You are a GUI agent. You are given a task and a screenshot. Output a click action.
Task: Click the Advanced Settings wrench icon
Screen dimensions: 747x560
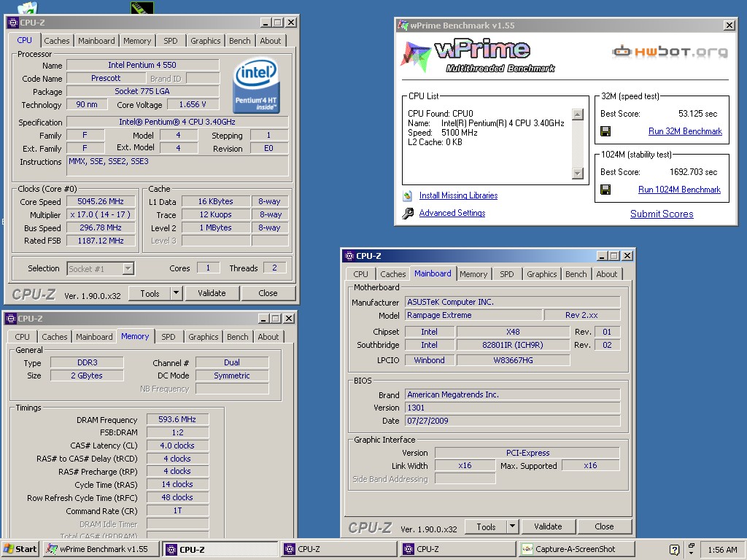[408, 214]
